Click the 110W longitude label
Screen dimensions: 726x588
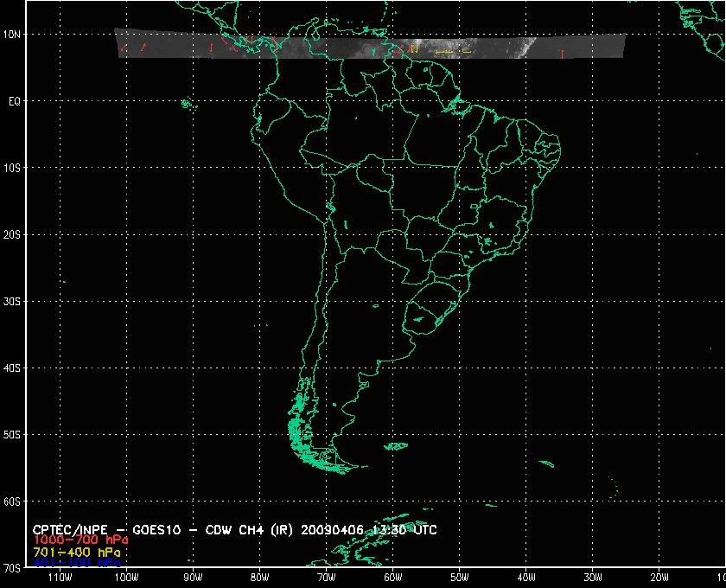pyautogui.click(x=59, y=577)
